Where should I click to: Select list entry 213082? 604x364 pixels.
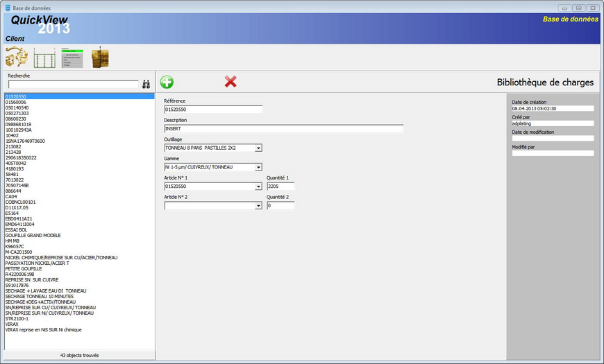click(79, 146)
